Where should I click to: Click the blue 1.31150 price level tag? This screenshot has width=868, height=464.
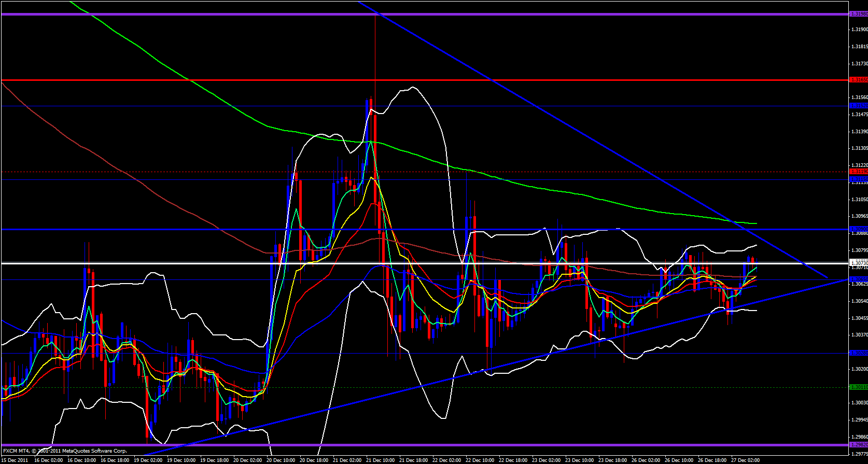[858, 179]
